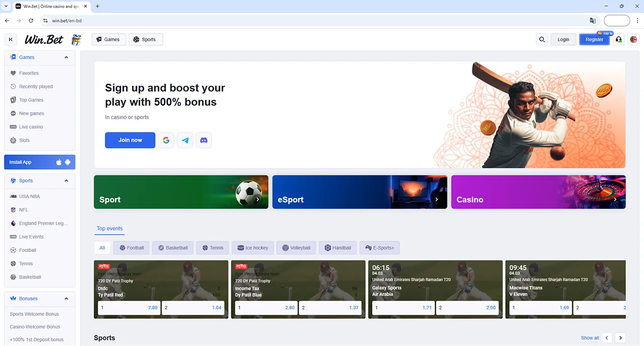Click the Bangladesh flag language icon

tap(633, 39)
